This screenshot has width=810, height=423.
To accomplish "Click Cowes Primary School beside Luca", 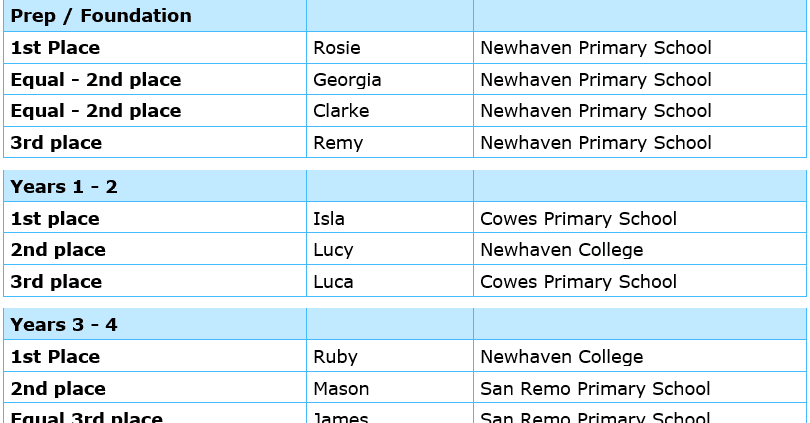I will click(579, 282).
